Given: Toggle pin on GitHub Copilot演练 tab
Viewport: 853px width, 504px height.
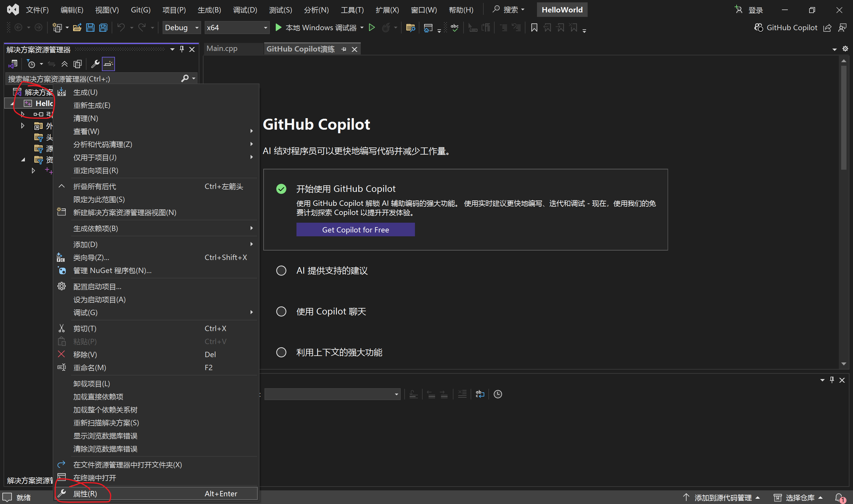Looking at the screenshot, I should point(344,49).
